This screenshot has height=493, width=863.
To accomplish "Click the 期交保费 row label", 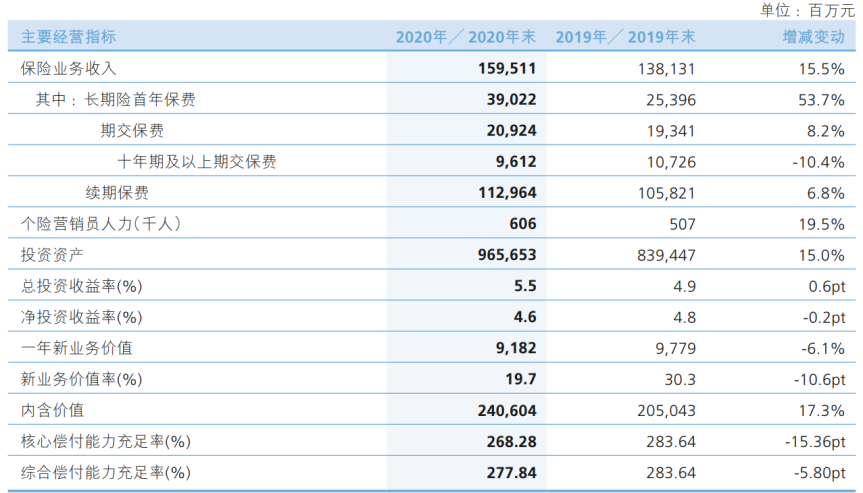I will pyautogui.click(x=132, y=130).
